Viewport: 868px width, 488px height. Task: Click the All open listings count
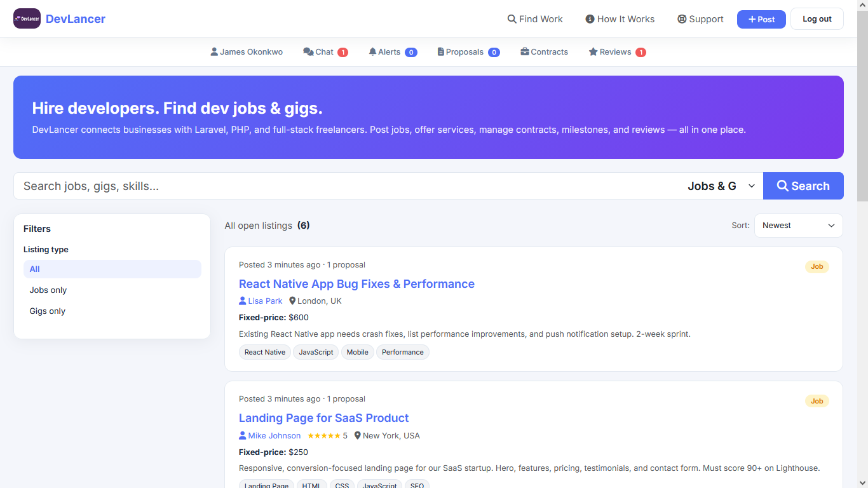point(303,226)
